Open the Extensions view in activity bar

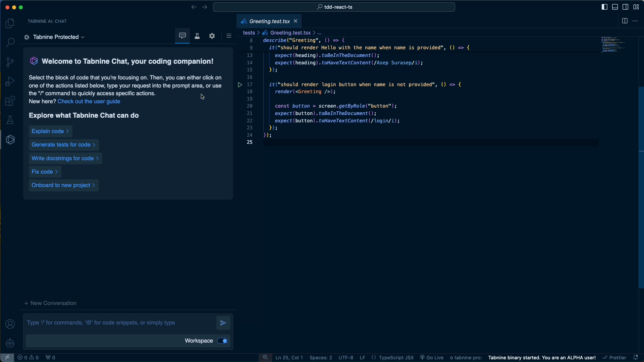(10, 101)
